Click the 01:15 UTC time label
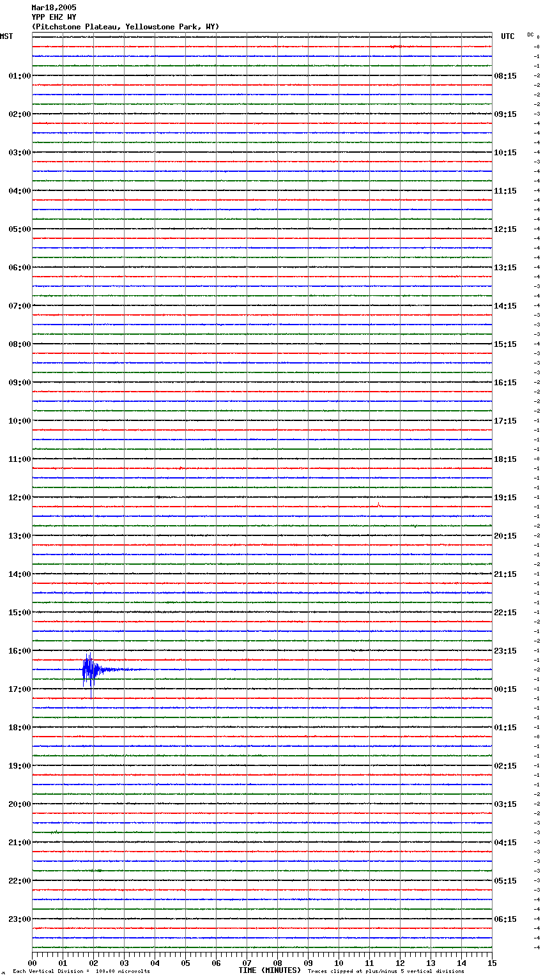 coord(505,728)
